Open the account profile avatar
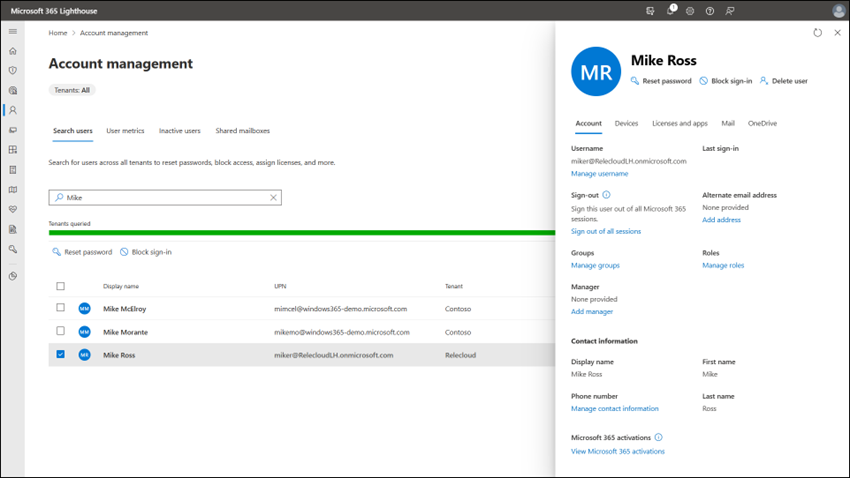This screenshot has width=850, height=478. pos(838,11)
